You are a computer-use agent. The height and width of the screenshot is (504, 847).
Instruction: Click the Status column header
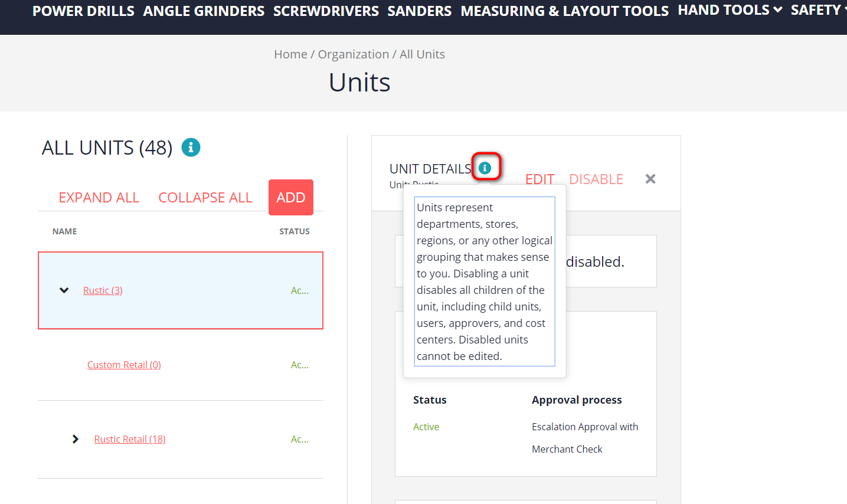point(295,231)
